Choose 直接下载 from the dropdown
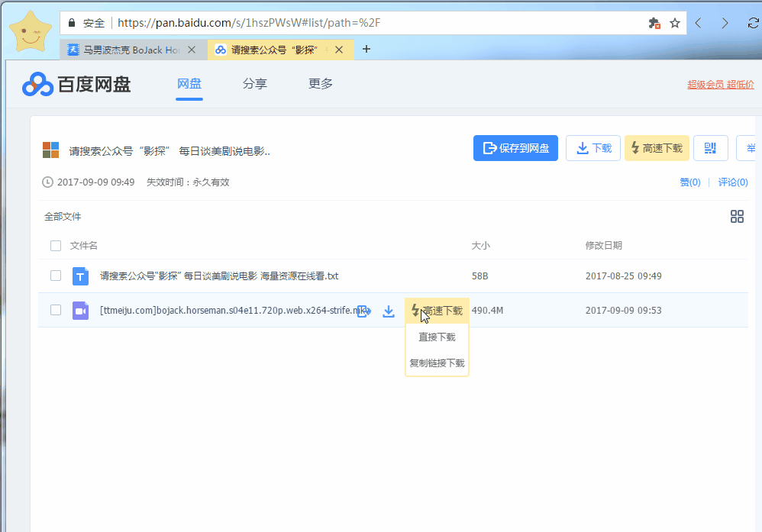The height and width of the screenshot is (532, 762). (x=437, y=337)
